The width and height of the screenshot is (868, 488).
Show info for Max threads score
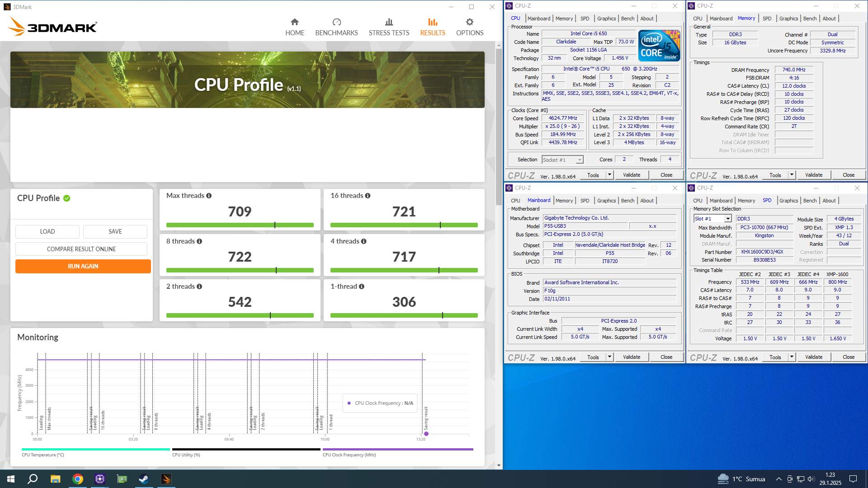pyautogui.click(x=209, y=196)
